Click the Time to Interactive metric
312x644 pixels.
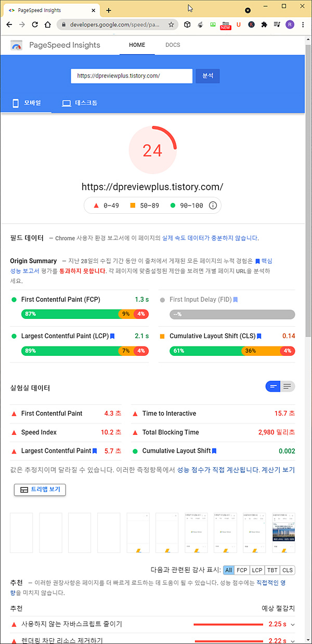(x=213, y=414)
